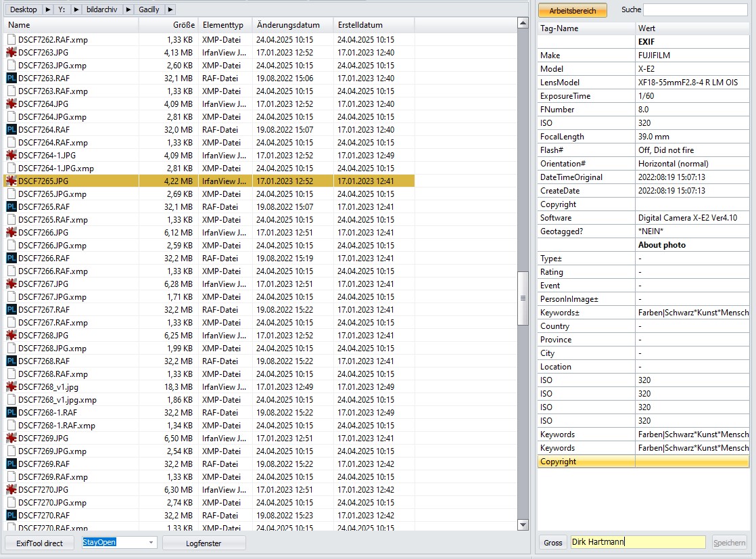Sort files by Änderungsdatum column header
This screenshot has width=756, height=559.
[288, 24]
